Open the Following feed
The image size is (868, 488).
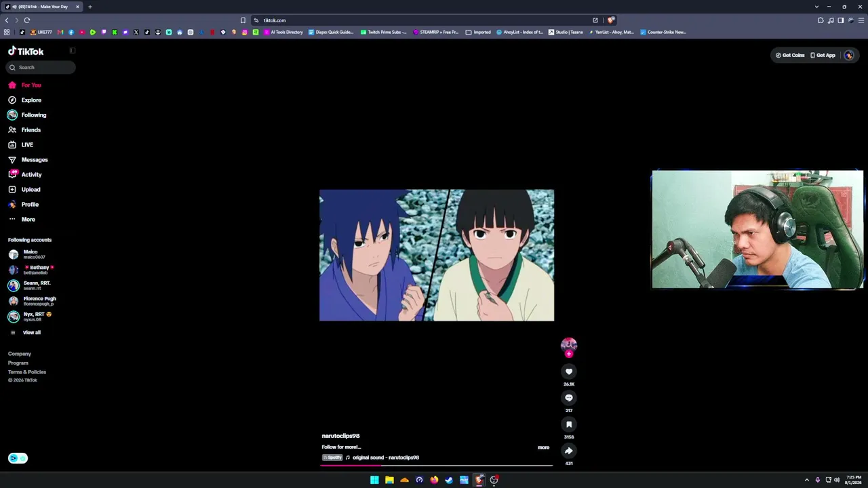[x=27, y=115]
